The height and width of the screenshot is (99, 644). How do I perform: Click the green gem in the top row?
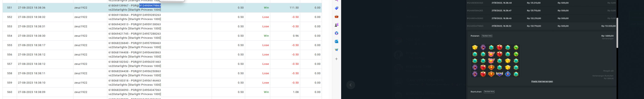516,47
